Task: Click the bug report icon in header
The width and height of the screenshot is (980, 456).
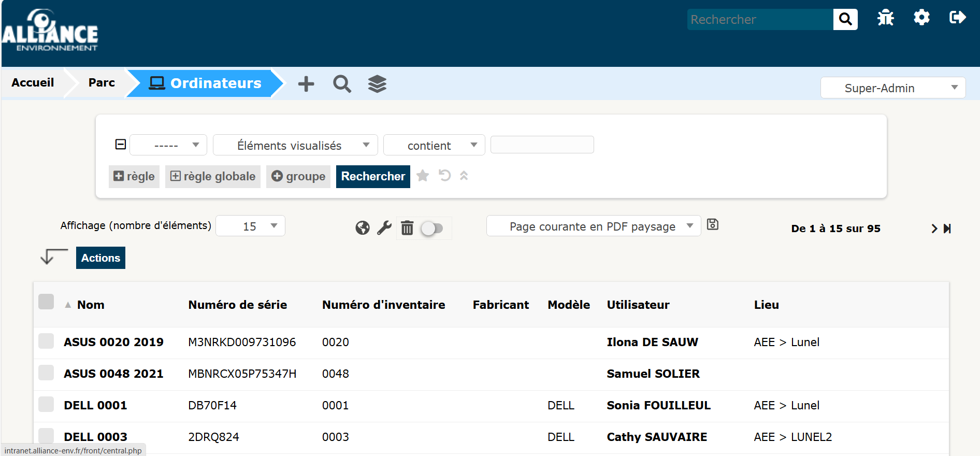Action: (885, 18)
